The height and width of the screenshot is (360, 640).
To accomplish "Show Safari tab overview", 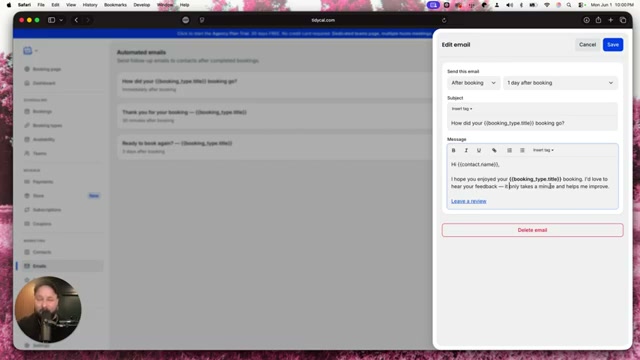I will pyautogui.click(x=623, y=20).
